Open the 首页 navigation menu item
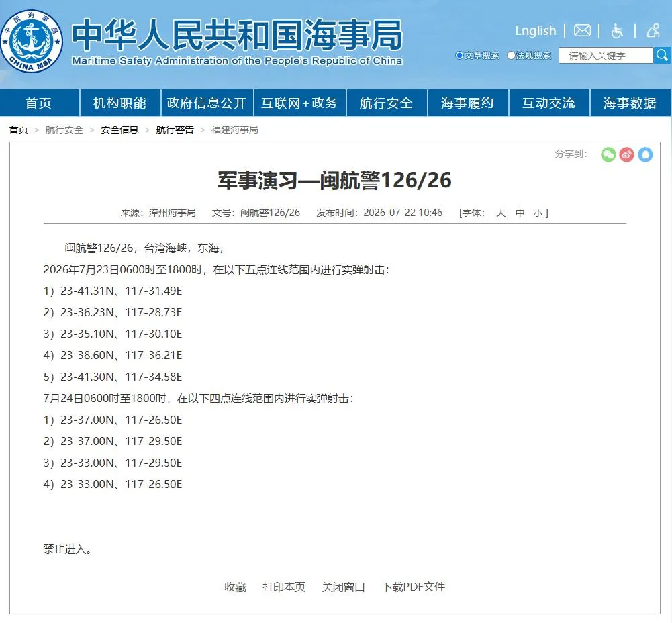 39,103
